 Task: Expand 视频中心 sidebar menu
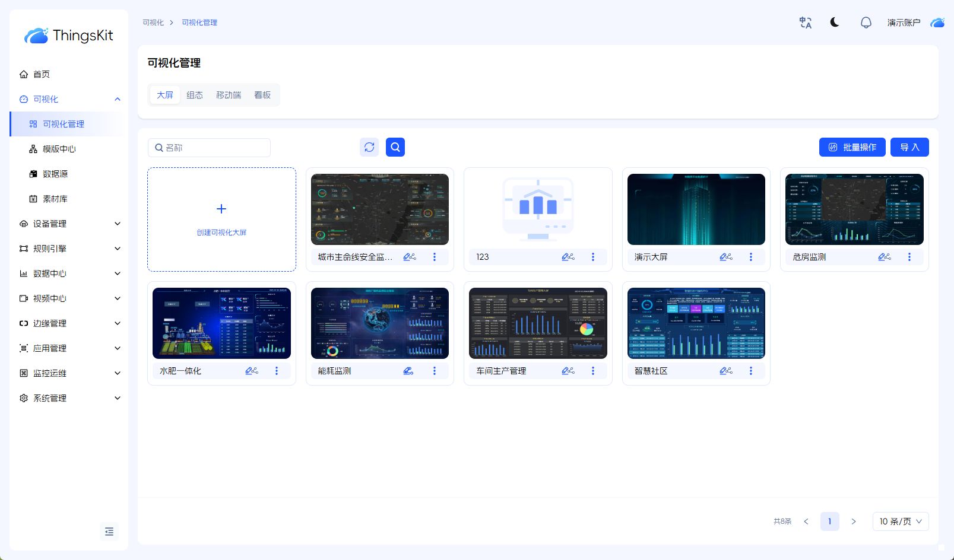coord(69,298)
